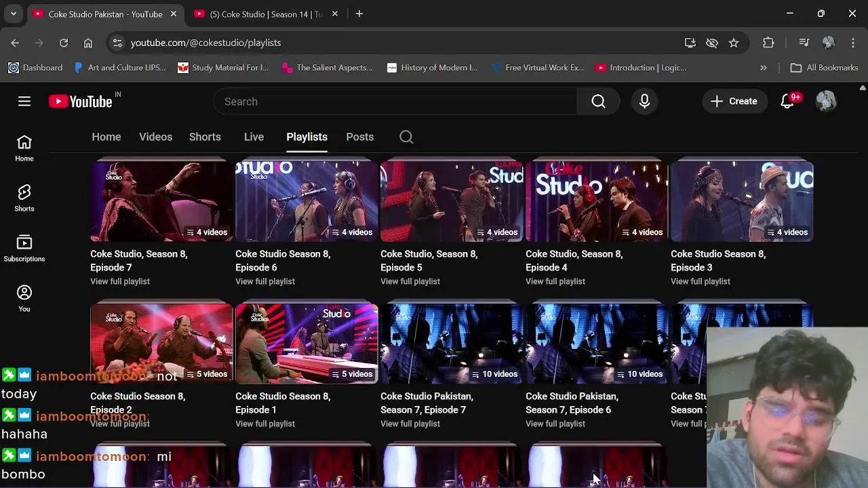View full playlist for Season 8 Episode 5
Image resolution: width=868 pixels, height=488 pixels.
[410, 281]
